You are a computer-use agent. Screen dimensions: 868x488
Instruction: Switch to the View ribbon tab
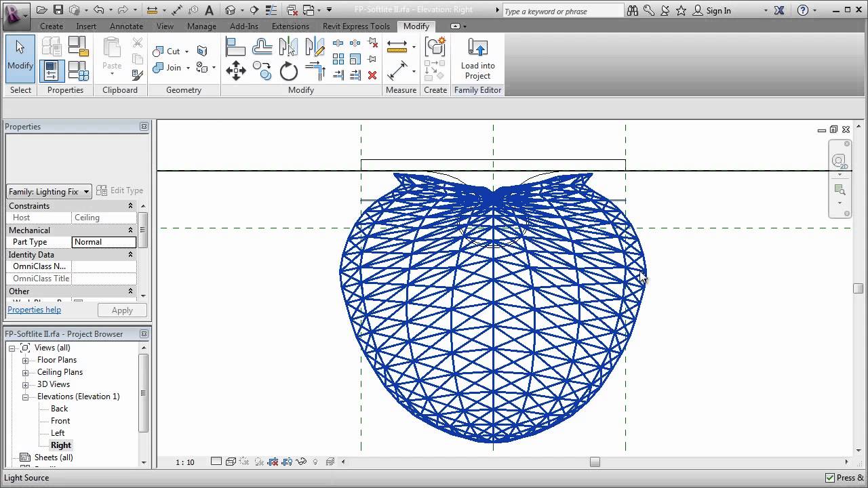click(165, 26)
